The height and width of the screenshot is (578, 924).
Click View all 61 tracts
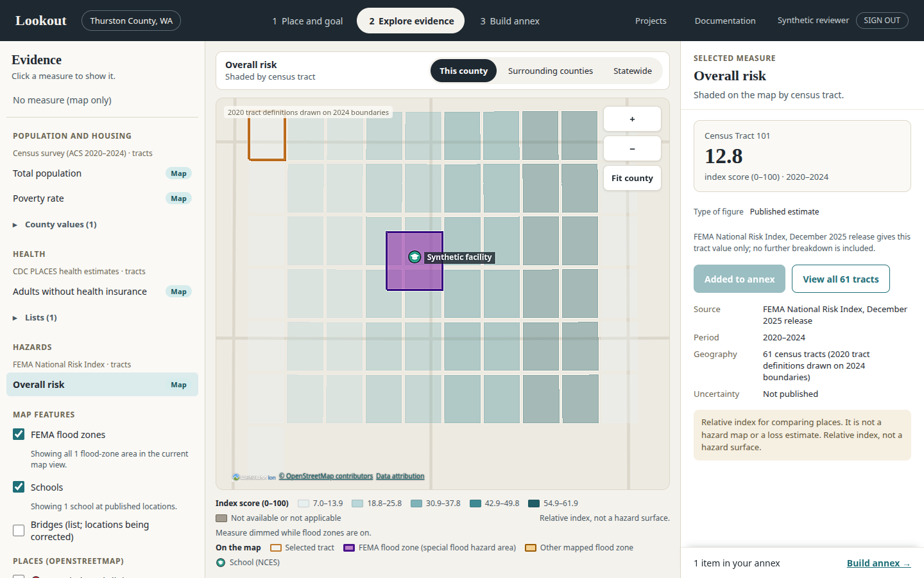pyautogui.click(x=841, y=279)
